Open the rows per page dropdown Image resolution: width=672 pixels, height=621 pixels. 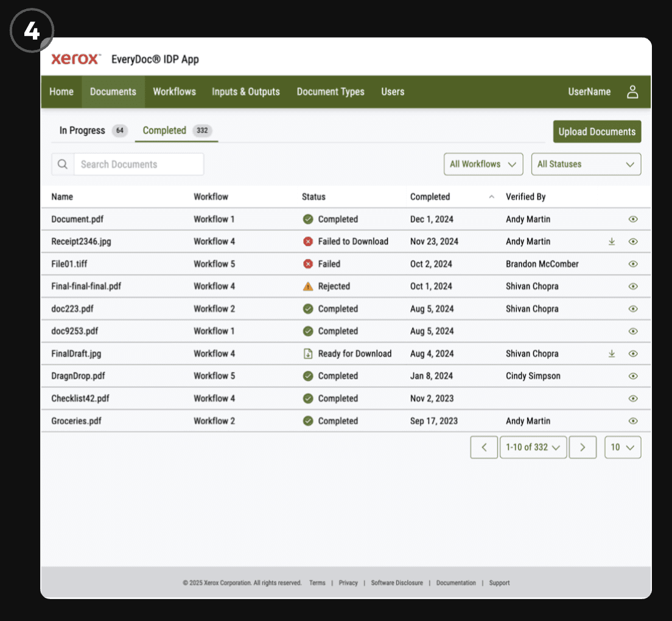(x=623, y=447)
